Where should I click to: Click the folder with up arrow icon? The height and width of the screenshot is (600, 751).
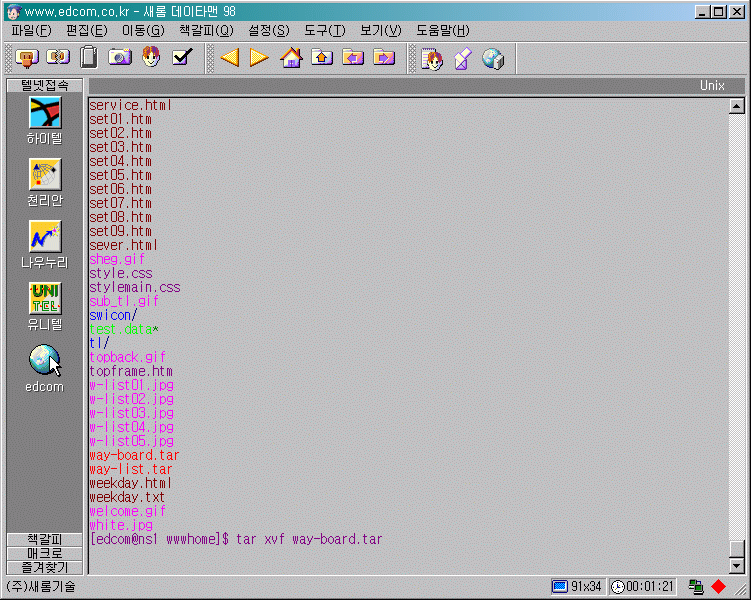click(x=322, y=57)
